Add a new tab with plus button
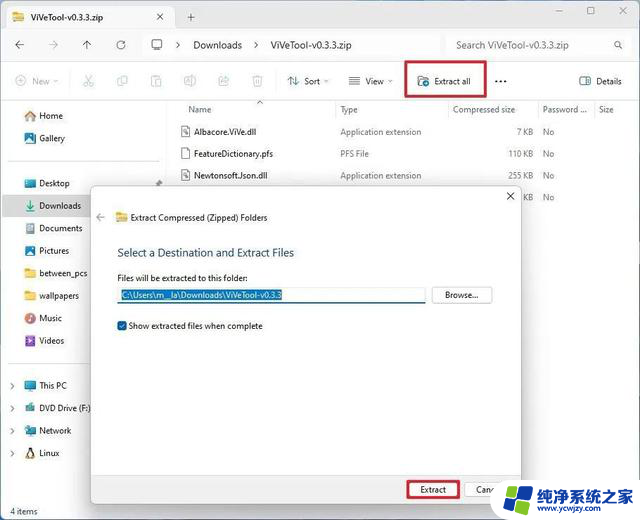This screenshot has width=640, height=520. 191,17
